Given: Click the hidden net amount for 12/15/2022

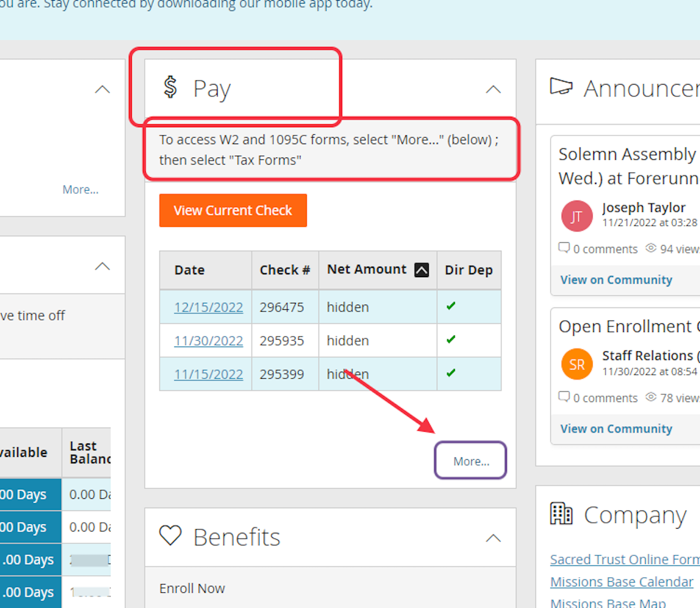Looking at the screenshot, I should point(348,307).
